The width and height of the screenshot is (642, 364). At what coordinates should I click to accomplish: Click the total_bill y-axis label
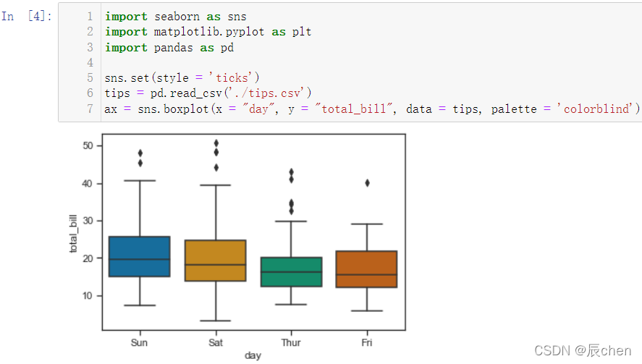tap(73, 234)
